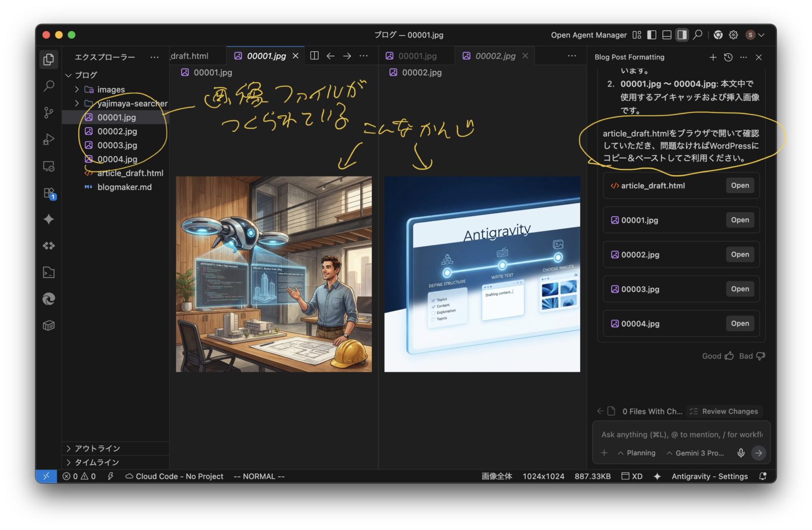Switch to the 00002.jpg editor tab

click(x=495, y=56)
